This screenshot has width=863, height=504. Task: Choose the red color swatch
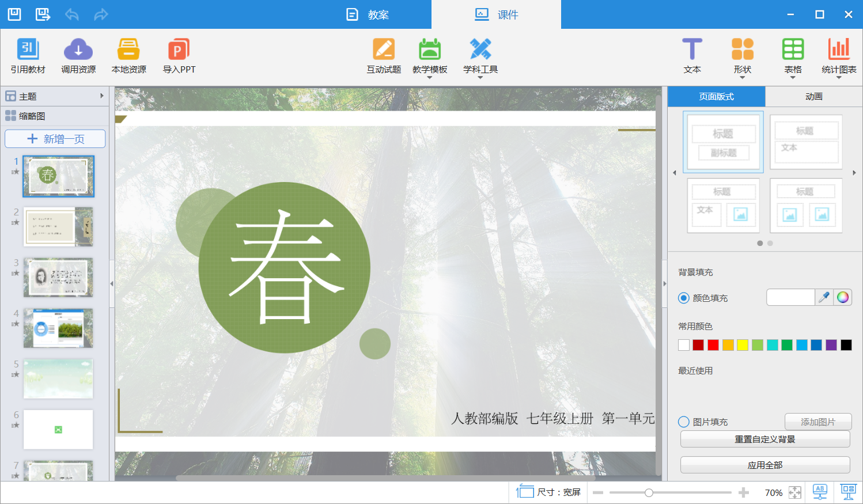pos(713,345)
